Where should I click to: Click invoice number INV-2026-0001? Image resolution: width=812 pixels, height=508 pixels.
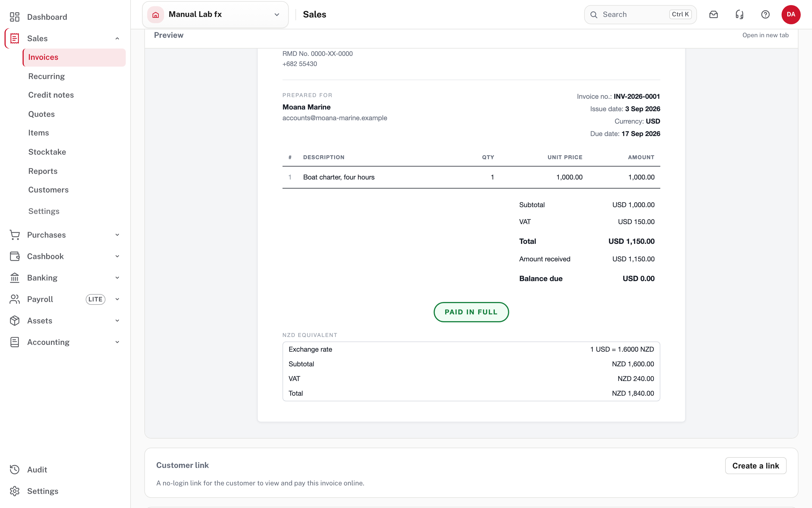[x=637, y=97]
